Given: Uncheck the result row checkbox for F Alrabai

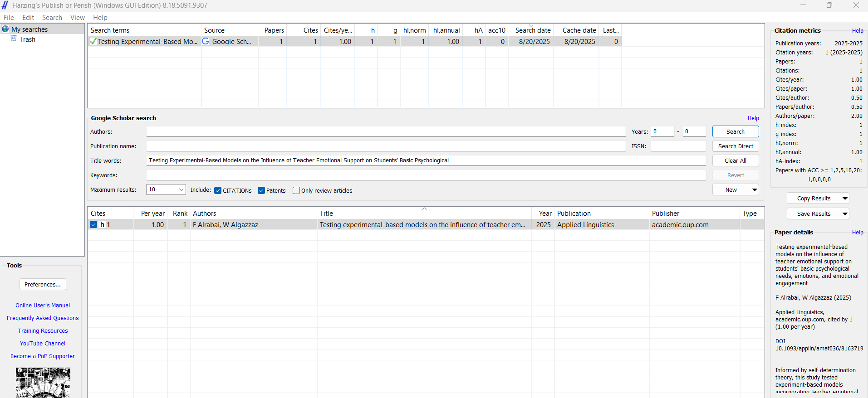Looking at the screenshot, I should 93,224.
